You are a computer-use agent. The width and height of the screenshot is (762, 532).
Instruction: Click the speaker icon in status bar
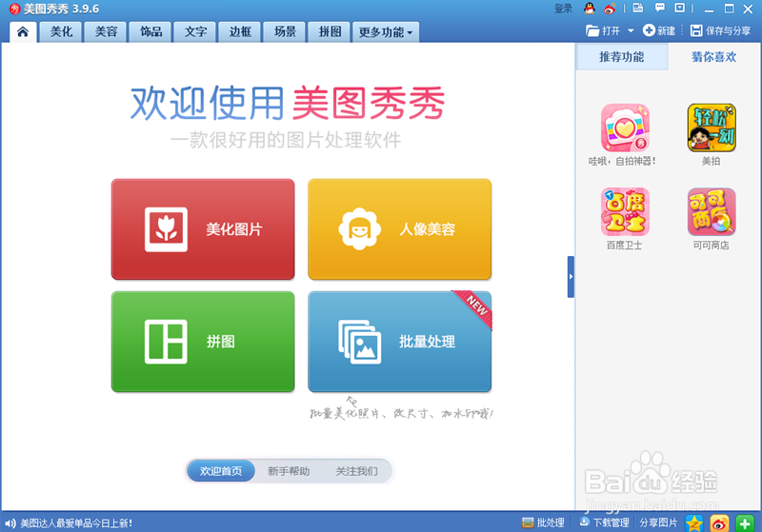(10, 523)
